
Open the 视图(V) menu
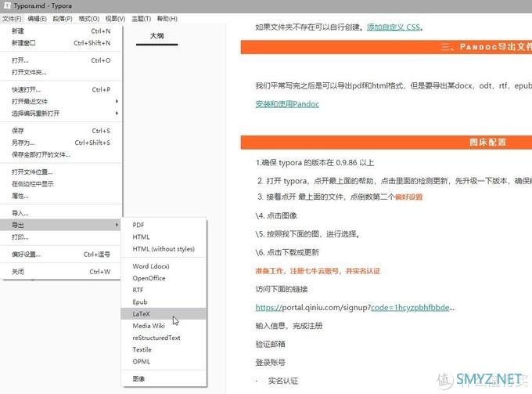pos(115,19)
